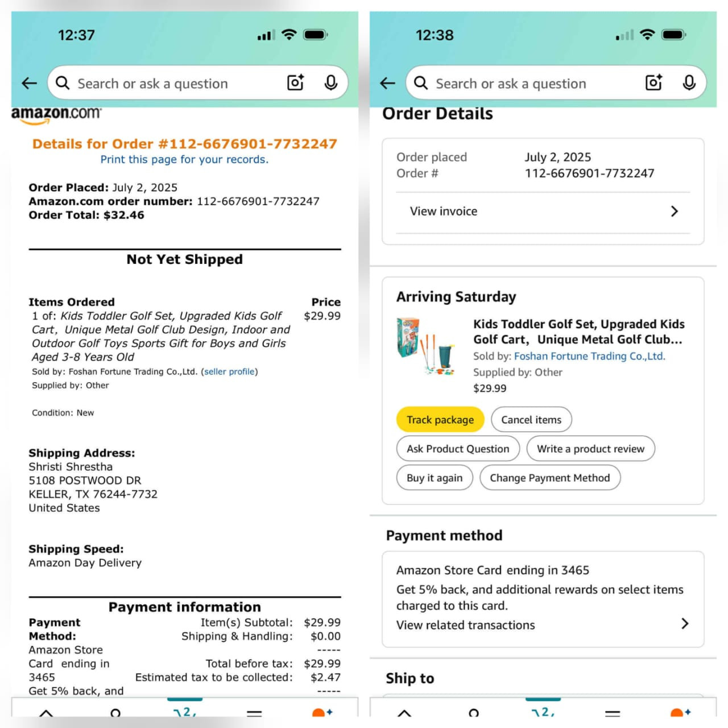Tap the yellow Track package button
The width and height of the screenshot is (728, 728).
[440, 420]
